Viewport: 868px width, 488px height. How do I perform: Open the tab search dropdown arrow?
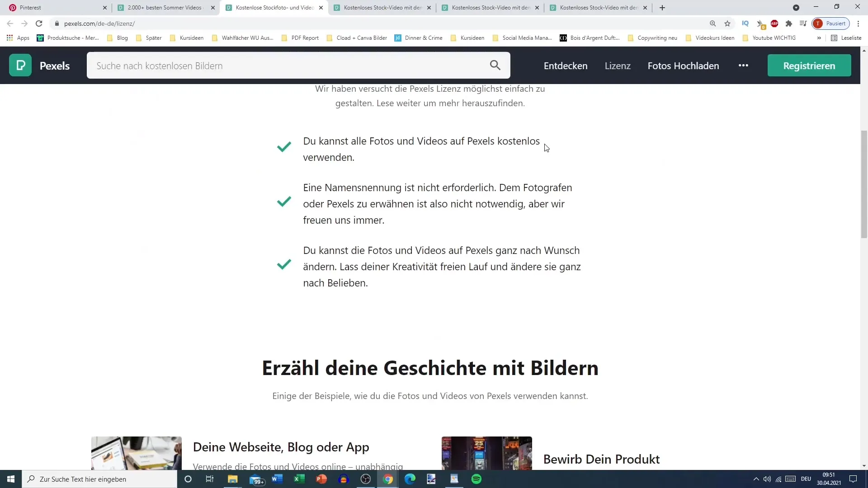click(796, 8)
